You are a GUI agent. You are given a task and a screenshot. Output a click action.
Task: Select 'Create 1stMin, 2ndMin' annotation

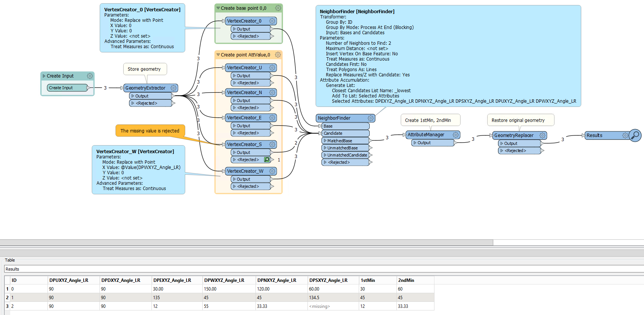pos(430,120)
